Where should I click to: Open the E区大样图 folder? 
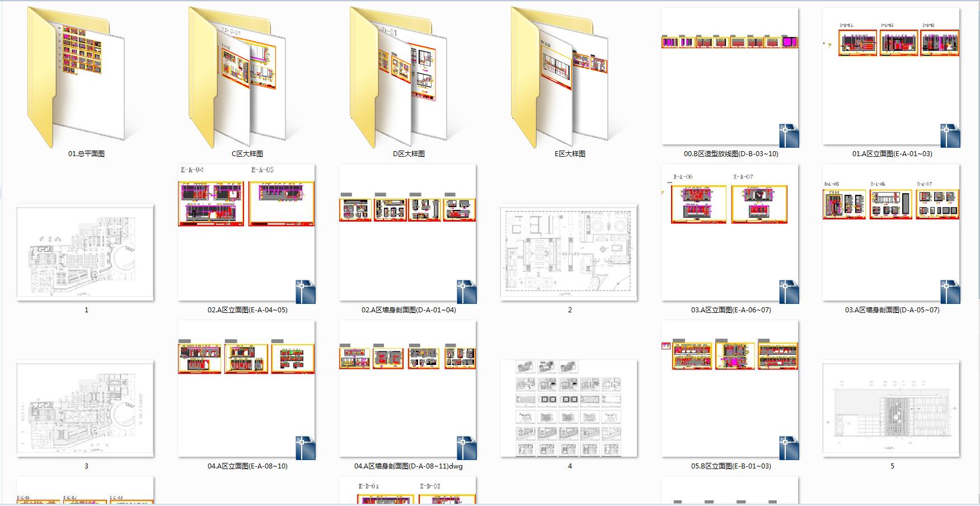pos(560,77)
